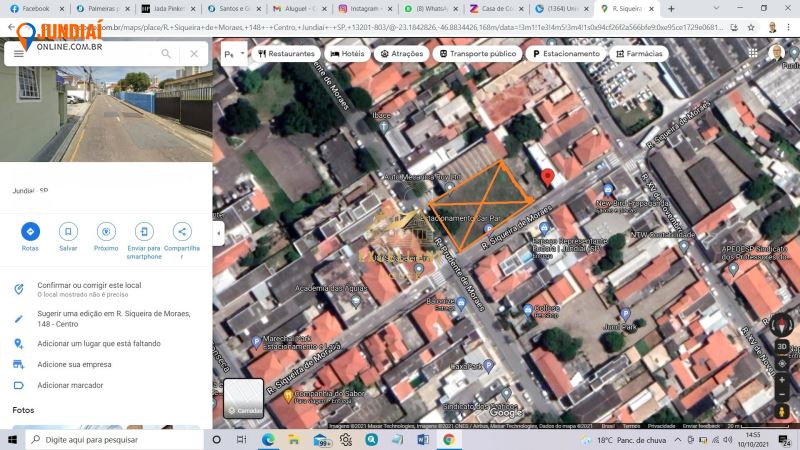Open Google account avatar on map
The width and height of the screenshot is (800, 450).
(776, 53)
